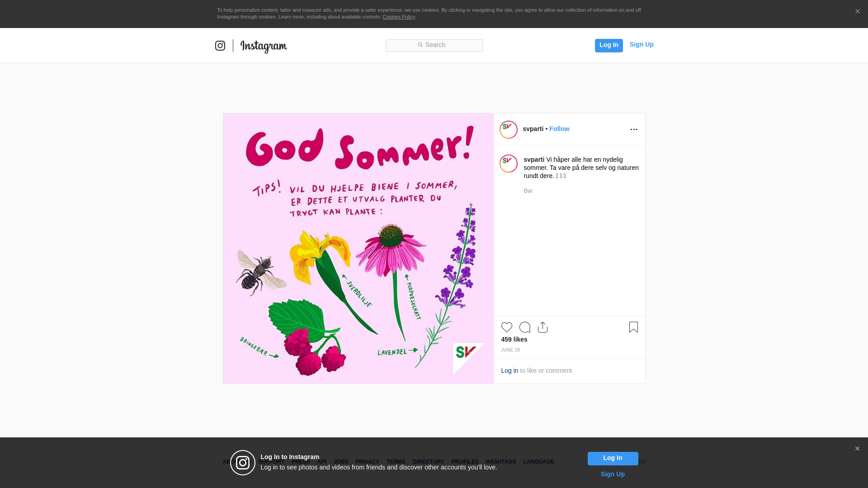
Task: Open svparti profile avatar in post header
Action: pos(509,130)
